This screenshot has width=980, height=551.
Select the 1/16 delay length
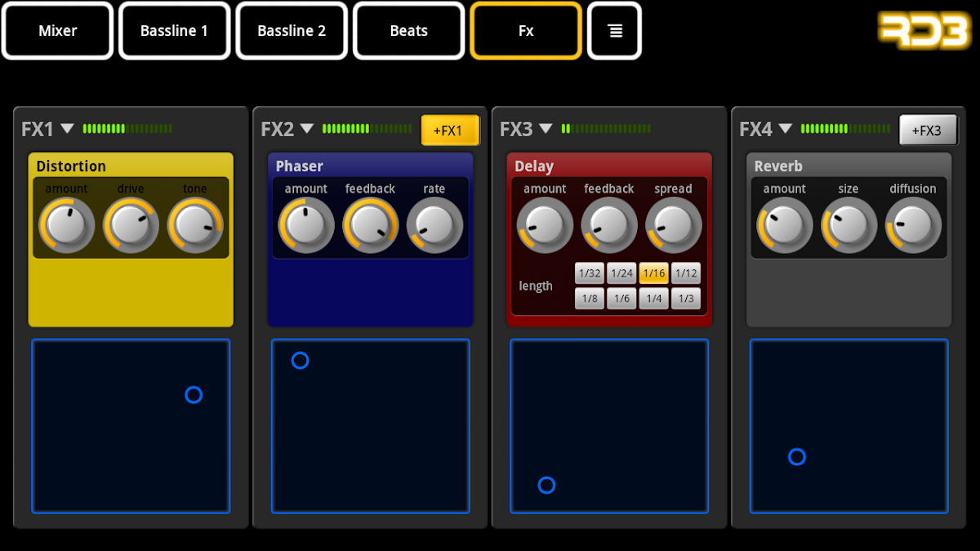(654, 273)
